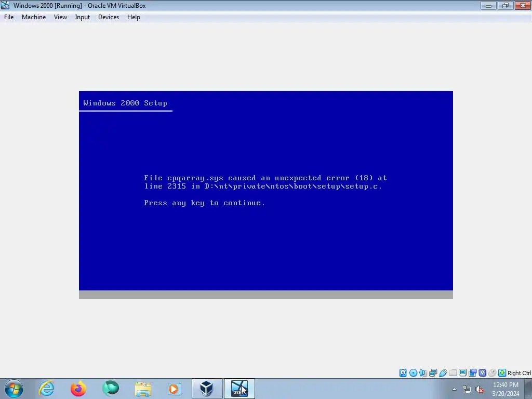Switch to VirtualBox Manager taskbar button

(x=207, y=389)
